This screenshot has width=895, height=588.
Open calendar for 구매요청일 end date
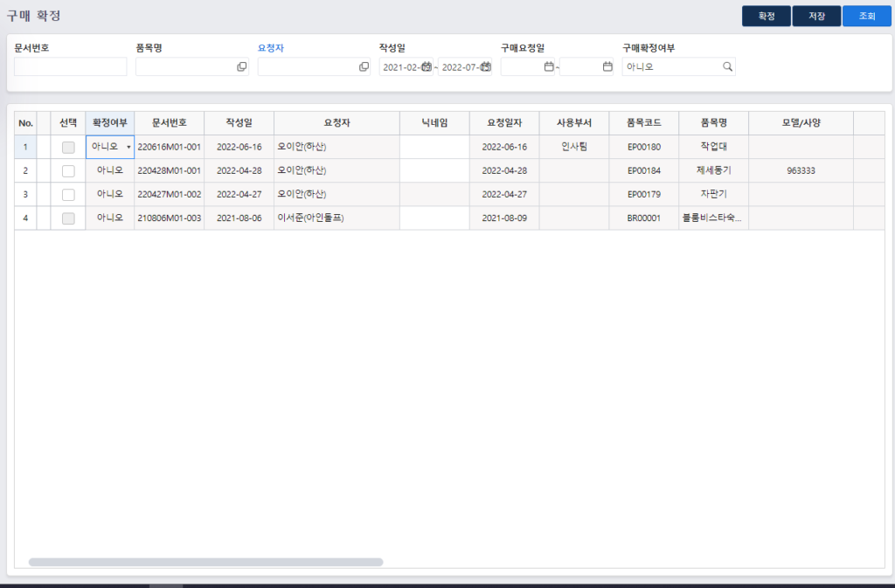[607, 67]
